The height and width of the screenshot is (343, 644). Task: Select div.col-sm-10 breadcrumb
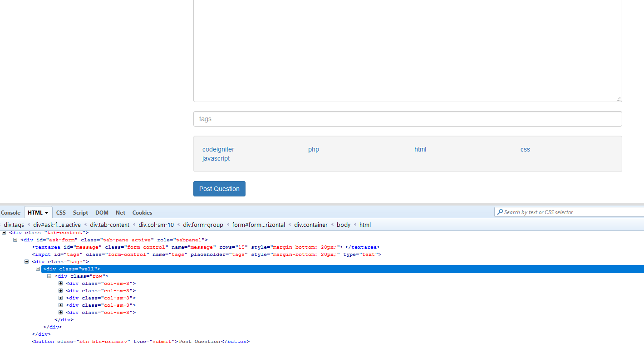coord(156,225)
